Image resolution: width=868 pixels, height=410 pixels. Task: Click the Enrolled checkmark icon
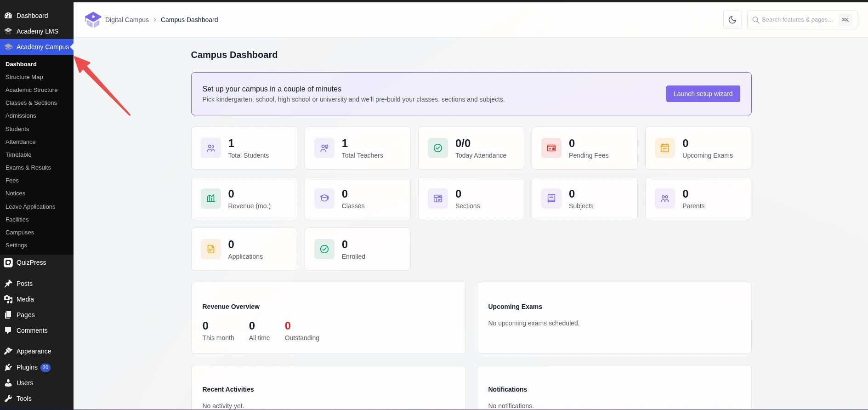(x=324, y=249)
